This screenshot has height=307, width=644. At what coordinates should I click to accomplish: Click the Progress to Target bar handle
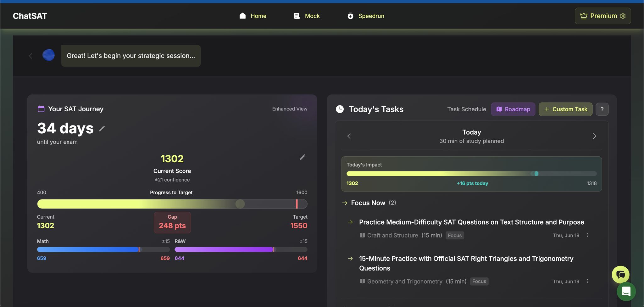(x=240, y=204)
